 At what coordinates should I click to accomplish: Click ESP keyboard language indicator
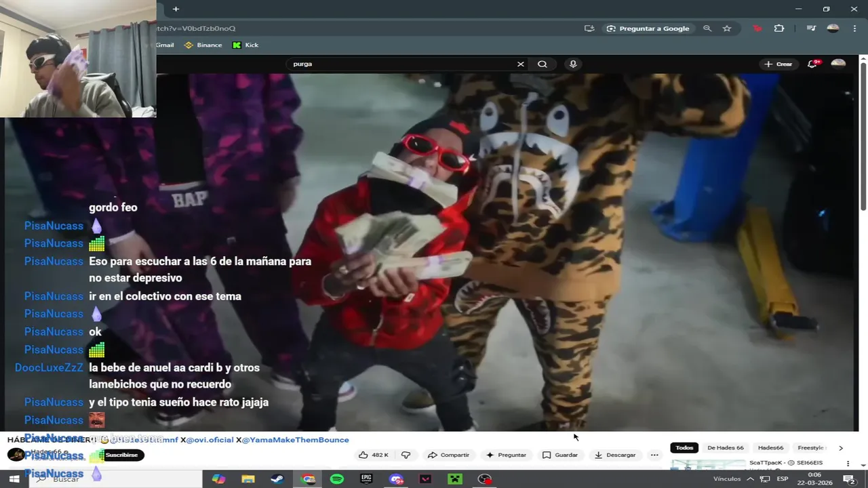click(783, 479)
